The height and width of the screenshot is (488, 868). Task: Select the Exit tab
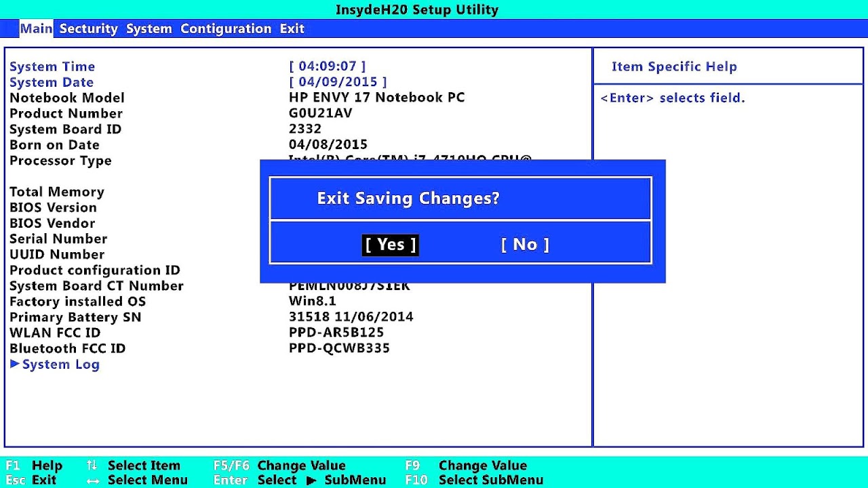(x=292, y=28)
